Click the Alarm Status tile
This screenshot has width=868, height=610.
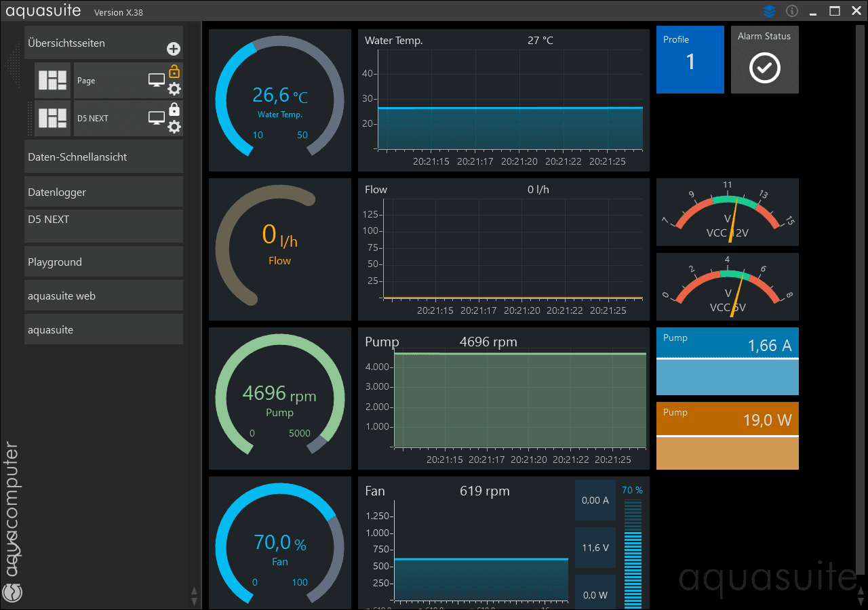pos(765,60)
